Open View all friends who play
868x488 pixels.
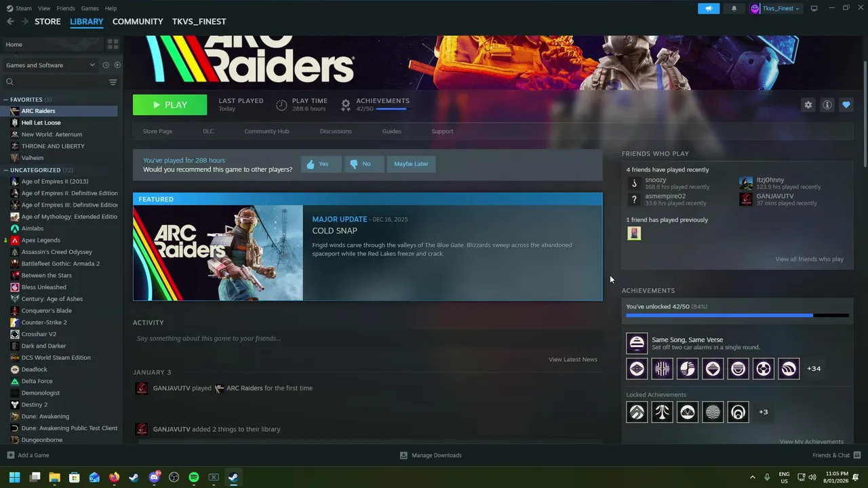(809, 260)
